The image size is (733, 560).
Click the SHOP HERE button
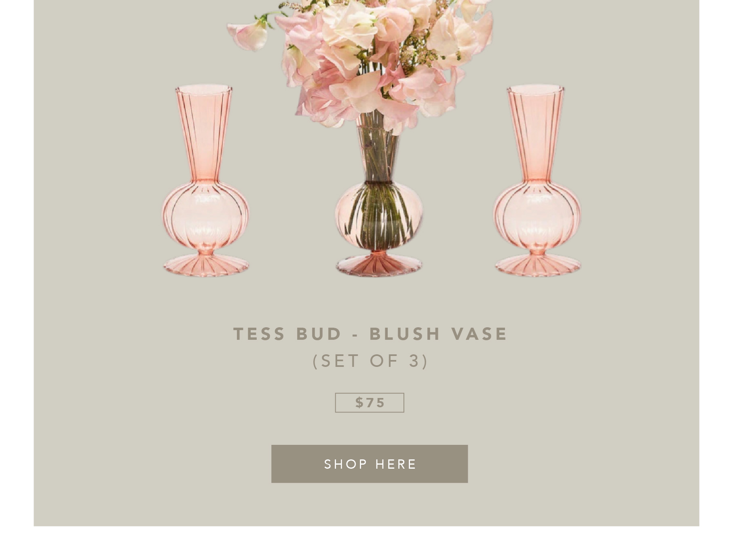pos(369,464)
